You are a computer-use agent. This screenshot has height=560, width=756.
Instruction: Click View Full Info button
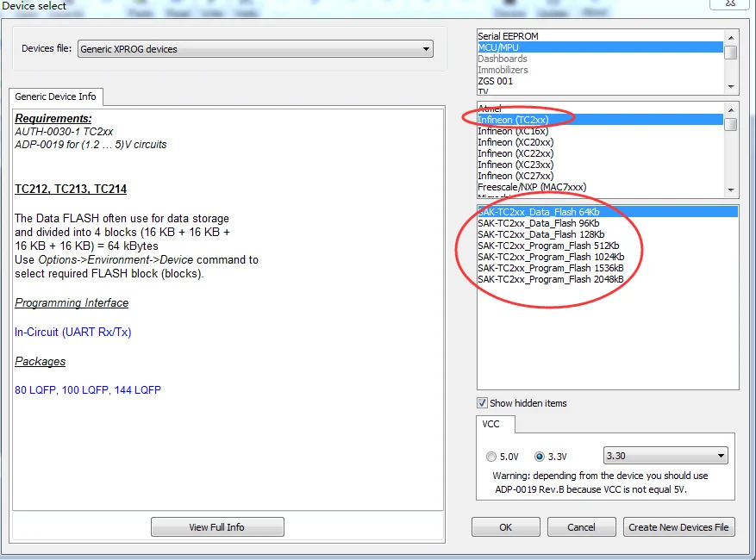tap(217, 527)
